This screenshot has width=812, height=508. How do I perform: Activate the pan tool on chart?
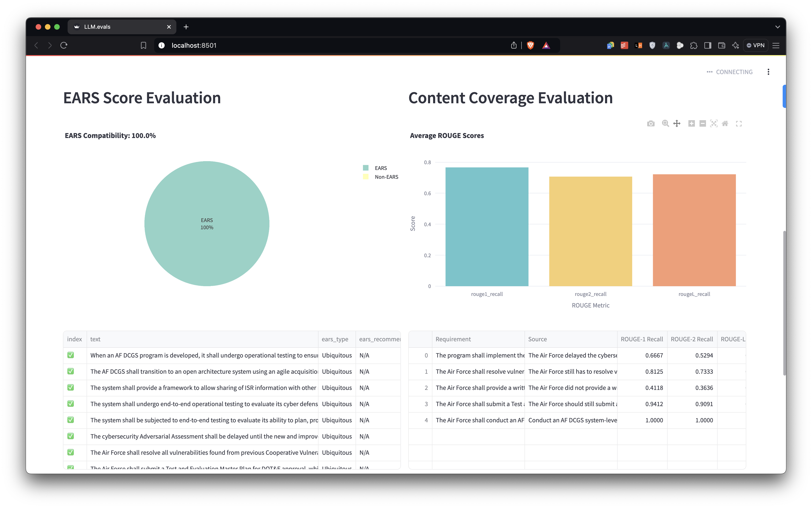(677, 123)
